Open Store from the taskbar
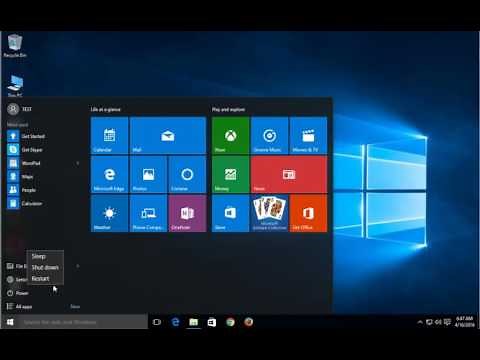The width and height of the screenshot is (480, 360). pyautogui.click(x=212, y=322)
